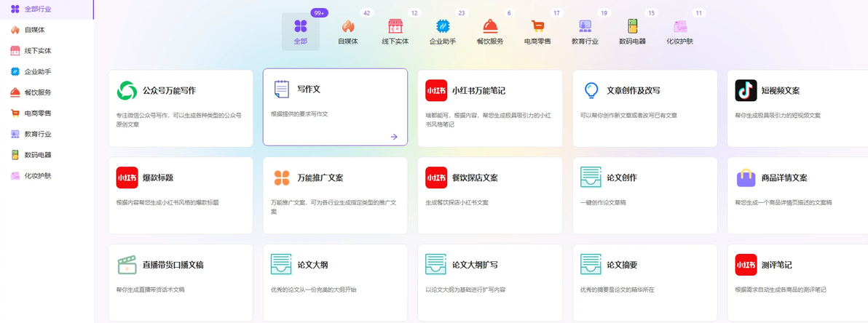
Task: Select 自媒体 flame icon in top category bar
Action: 347,25
